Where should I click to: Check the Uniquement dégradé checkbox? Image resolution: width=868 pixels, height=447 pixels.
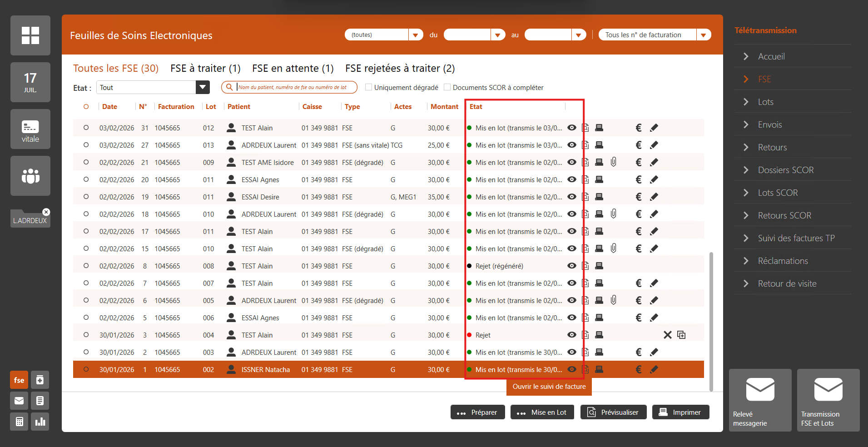tap(369, 87)
